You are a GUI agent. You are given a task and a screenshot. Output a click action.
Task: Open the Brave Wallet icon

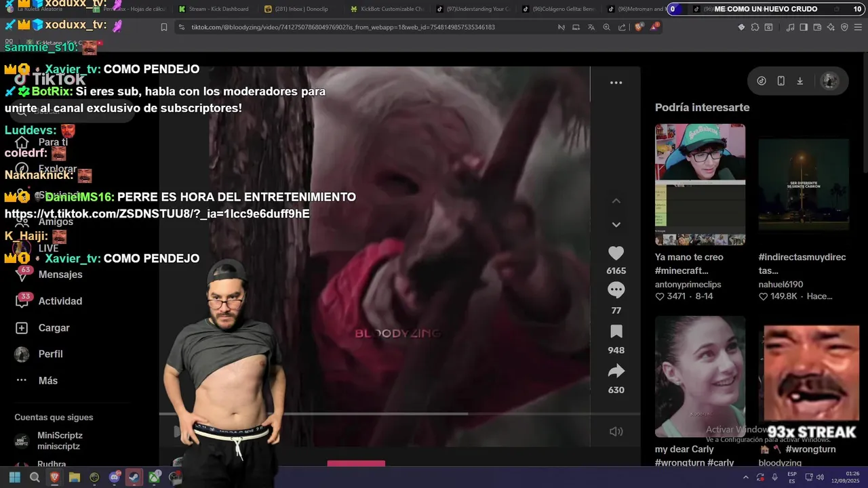(x=817, y=27)
